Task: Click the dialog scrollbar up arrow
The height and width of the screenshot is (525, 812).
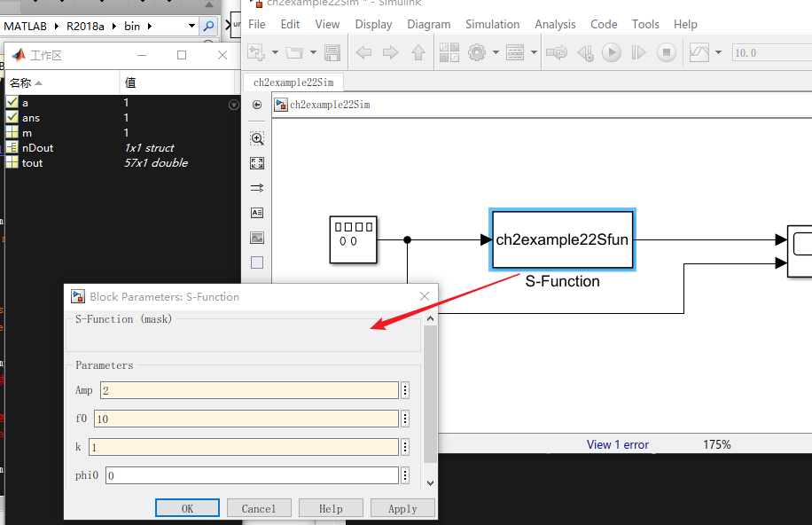Action: click(430, 318)
